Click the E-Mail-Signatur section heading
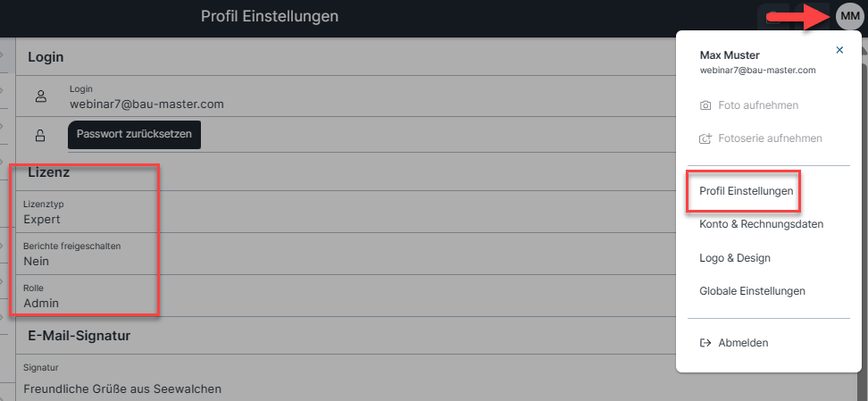868x401 pixels. click(79, 335)
